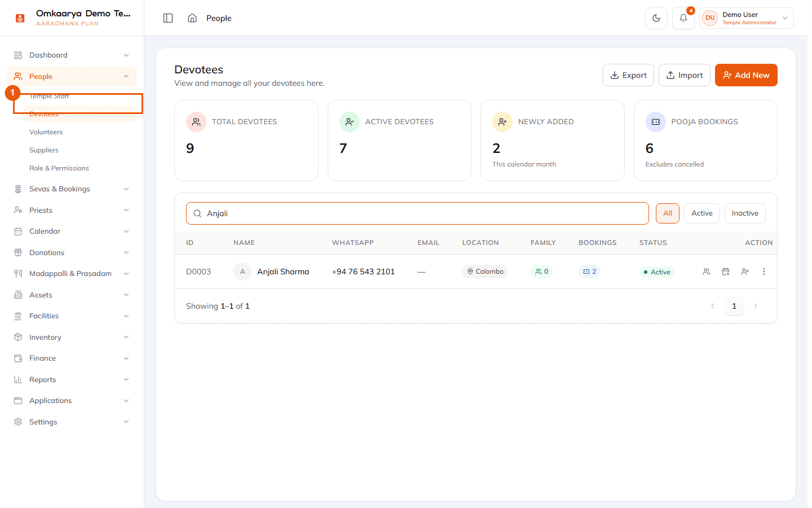
Task: Expand the Settings menu
Action: [72, 422]
